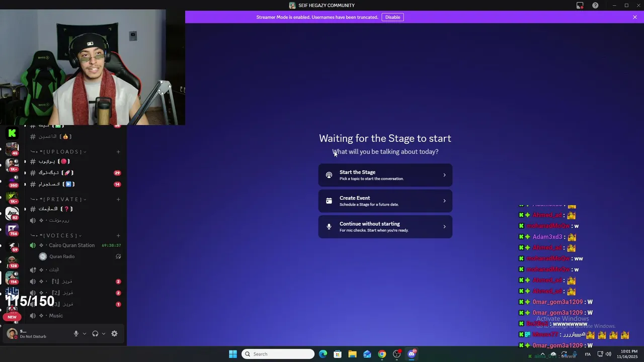Open الداعمين channel

pyautogui.click(x=74, y=136)
